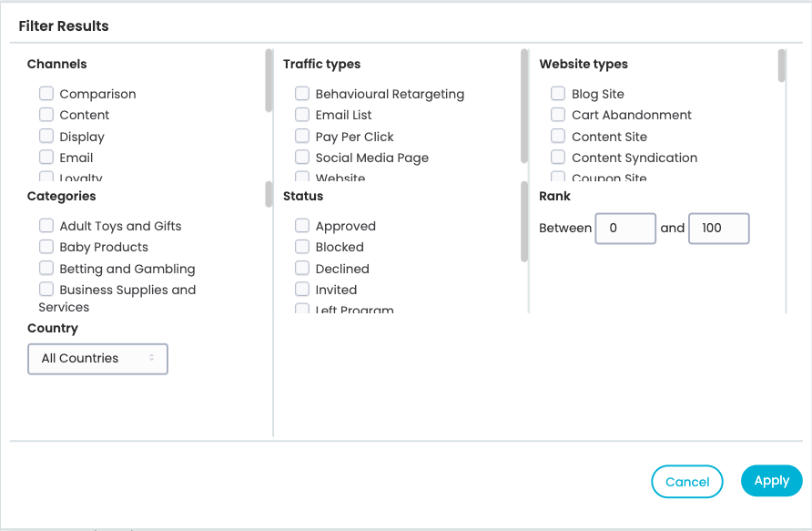This screenshot has height=531, width=812.
Task: Tick the Display channel checkbox
Action: 46,137
